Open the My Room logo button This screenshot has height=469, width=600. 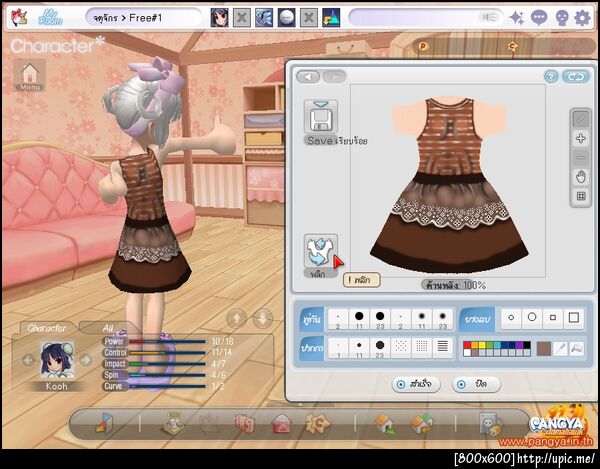[x=51, y=18]
